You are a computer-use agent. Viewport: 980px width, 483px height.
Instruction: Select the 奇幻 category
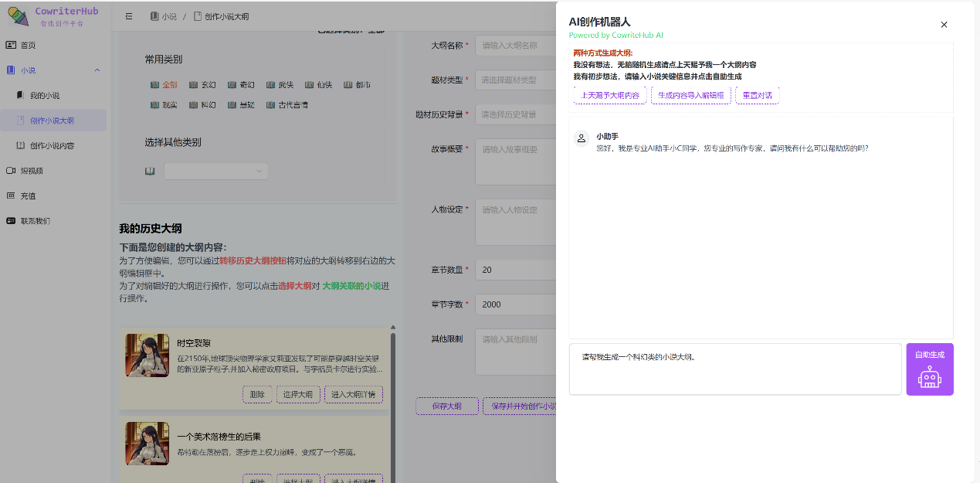241,84
